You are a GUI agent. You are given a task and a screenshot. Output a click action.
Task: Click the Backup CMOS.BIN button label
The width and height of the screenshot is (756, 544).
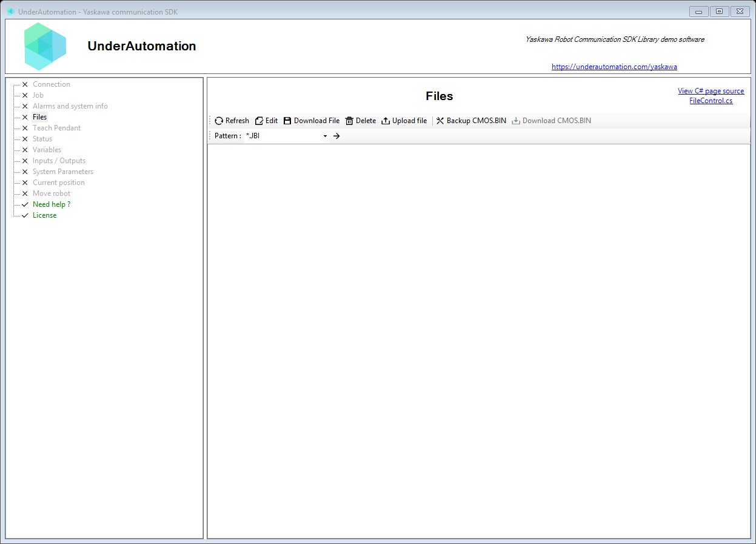pos(477,121)
